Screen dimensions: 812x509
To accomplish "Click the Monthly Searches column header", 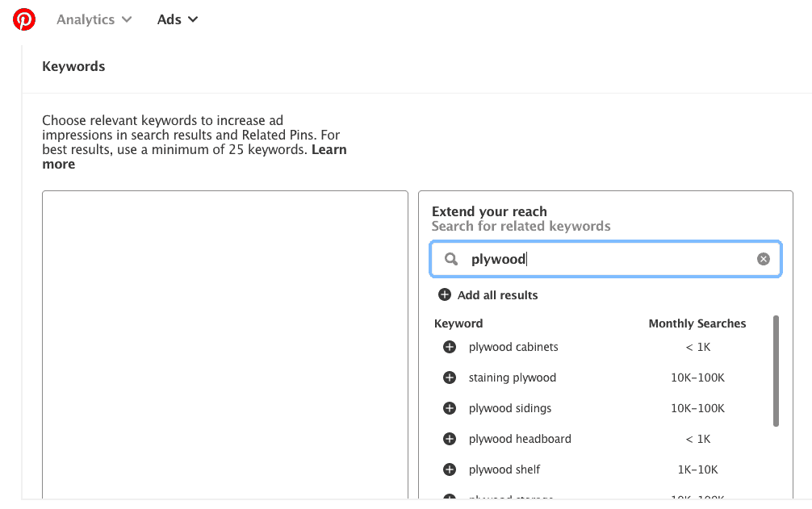I will pyautogui.click(x=697, y=323).
